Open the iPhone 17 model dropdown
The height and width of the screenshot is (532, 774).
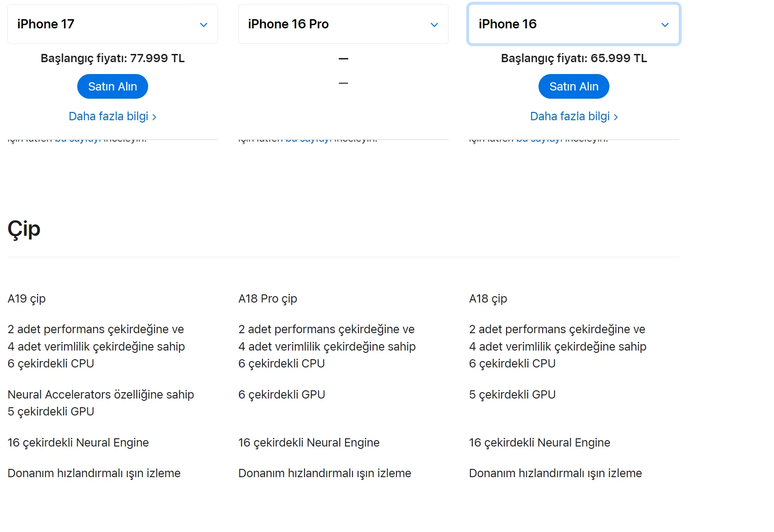[112, 24]
